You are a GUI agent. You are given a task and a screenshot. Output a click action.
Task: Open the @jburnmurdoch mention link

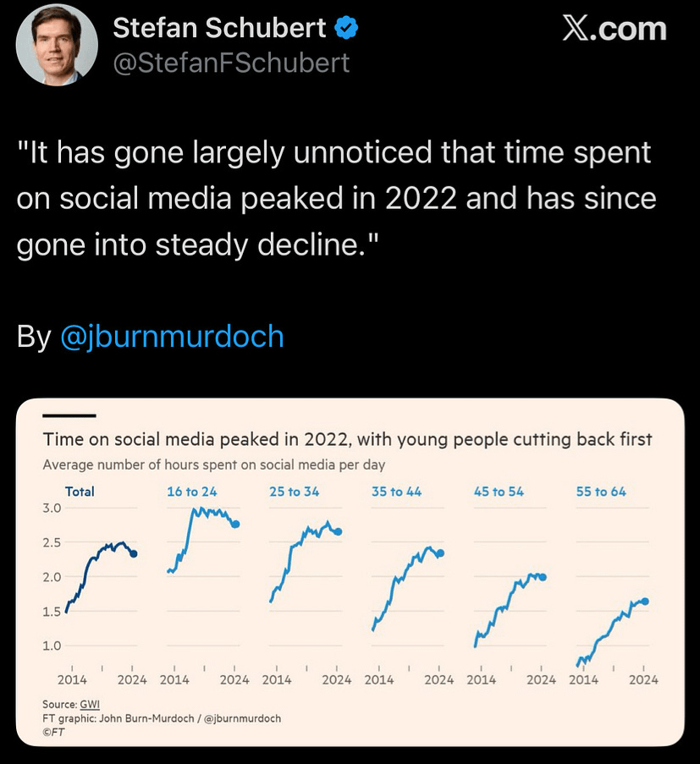click(171, 336)
